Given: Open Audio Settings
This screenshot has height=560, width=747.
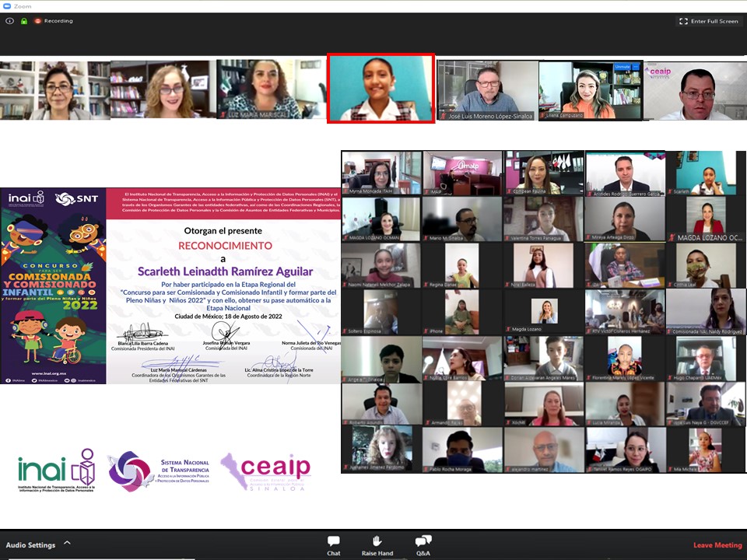Looking at the screenshot, I should [x=30, y=545].
